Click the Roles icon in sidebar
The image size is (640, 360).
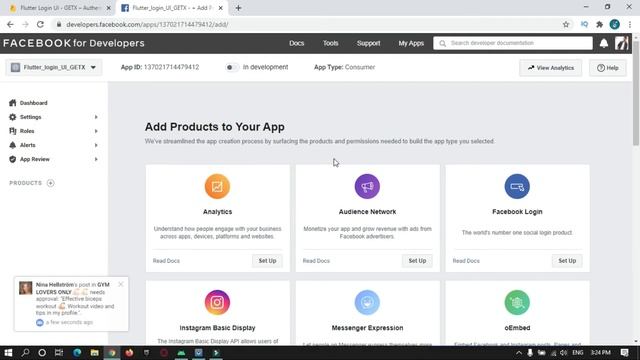pos(13,131)
